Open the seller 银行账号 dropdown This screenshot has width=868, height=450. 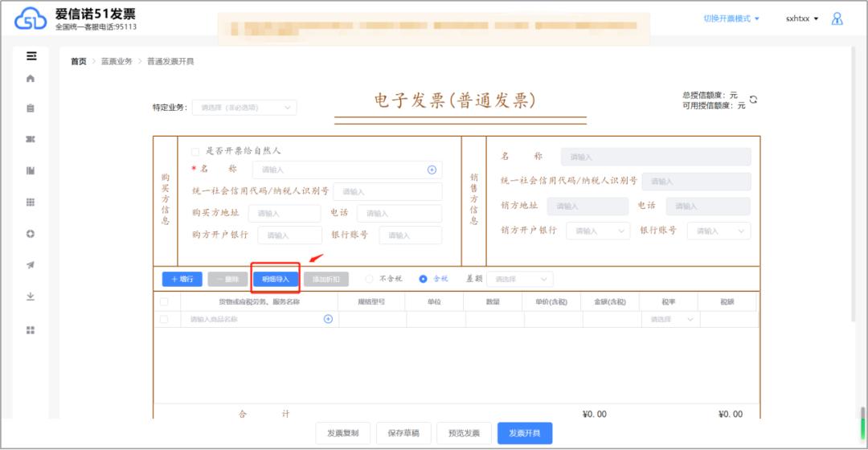pos(719,231)
